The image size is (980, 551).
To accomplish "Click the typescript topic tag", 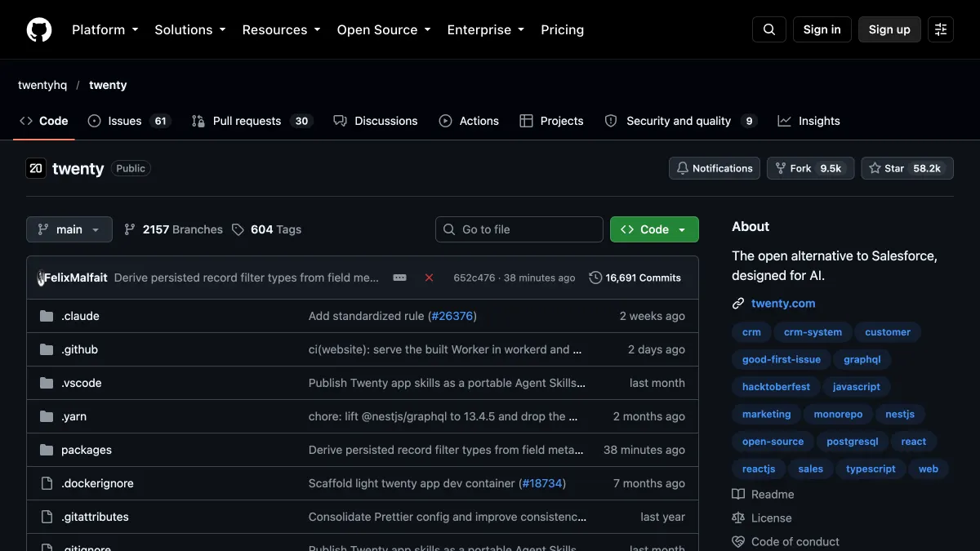I will (x=871, y=469).
